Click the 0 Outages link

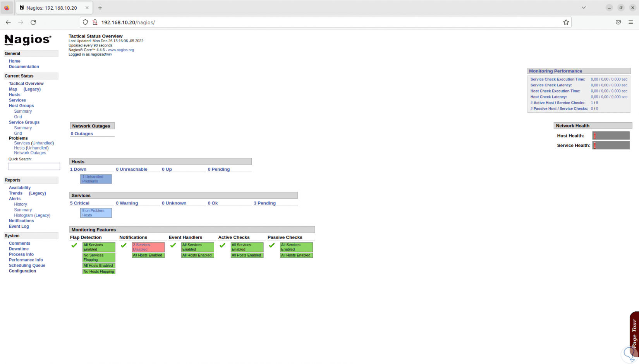click(82, 134)
